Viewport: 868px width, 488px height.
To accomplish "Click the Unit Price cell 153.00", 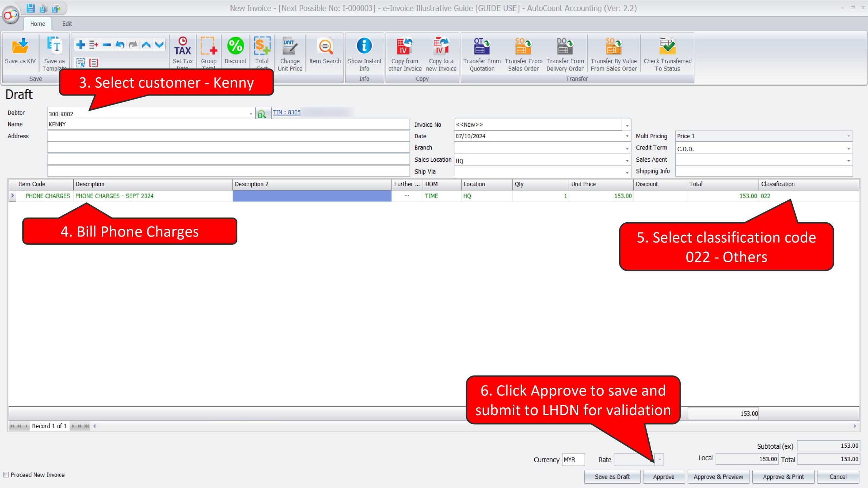I will tap(601, 196).
